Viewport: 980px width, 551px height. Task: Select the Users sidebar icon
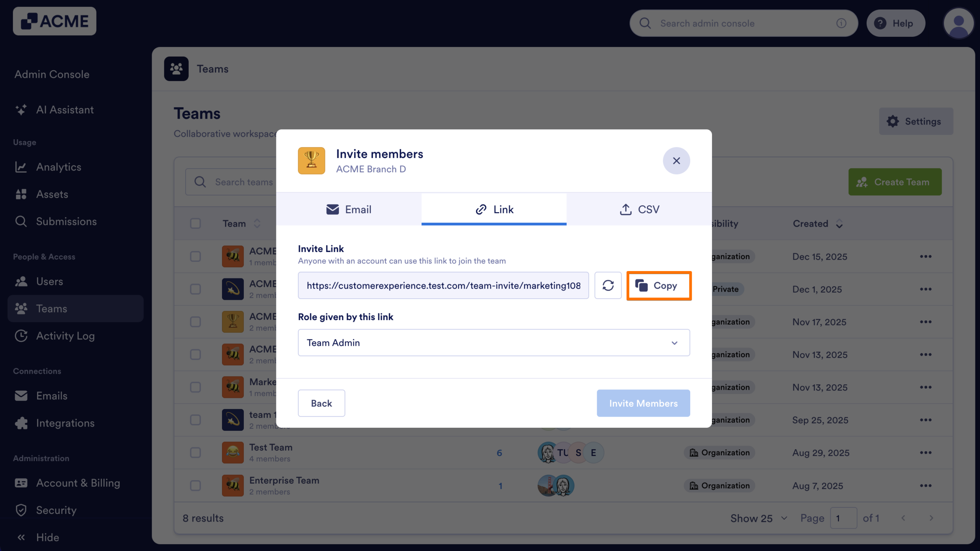22,281
